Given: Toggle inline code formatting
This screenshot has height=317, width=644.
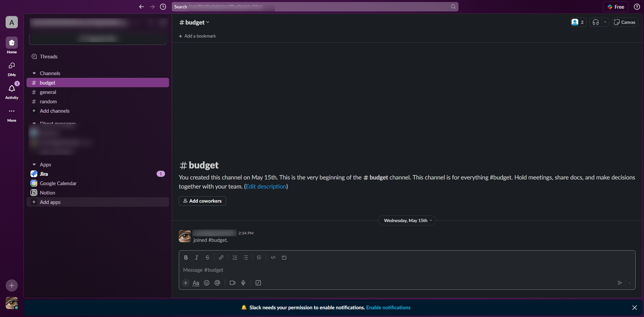Looking at the screenshot, I should tap(273, 258).
